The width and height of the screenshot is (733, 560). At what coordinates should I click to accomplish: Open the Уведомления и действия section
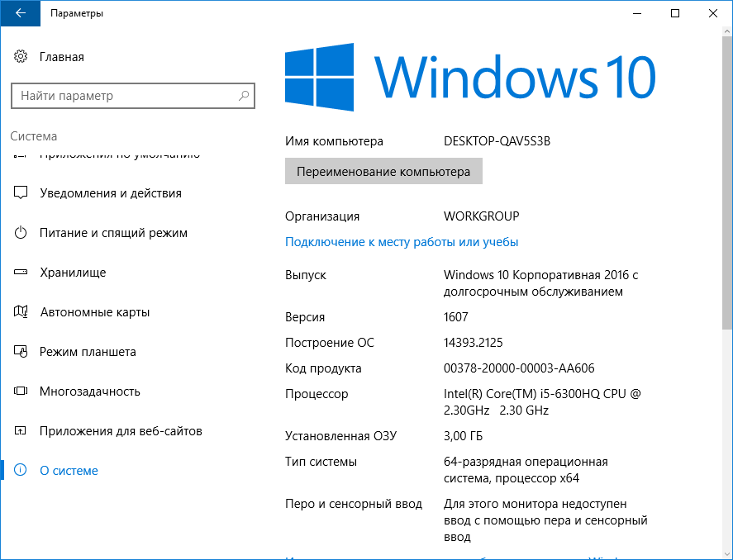(x=110, y=193)
